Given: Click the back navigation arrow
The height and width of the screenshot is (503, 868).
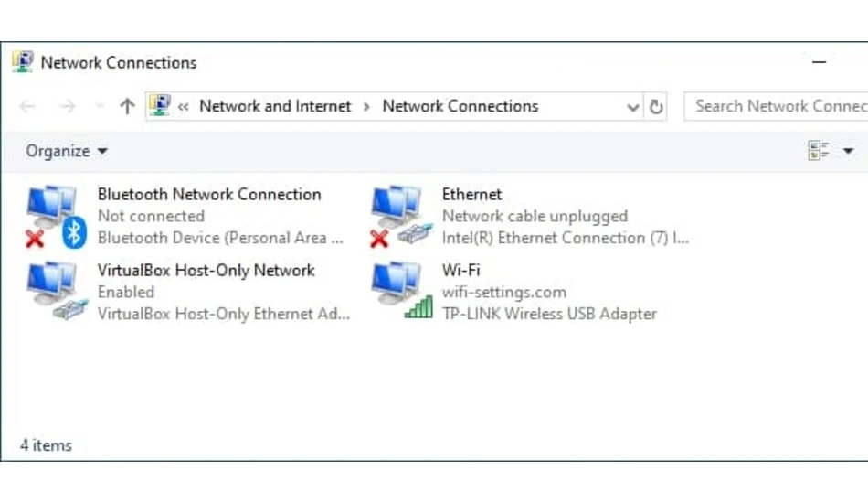Looking at the screenshot, I should pos(27,106).
